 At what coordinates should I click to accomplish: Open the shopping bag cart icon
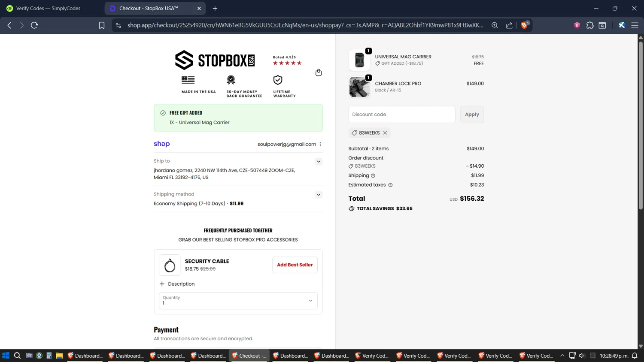click(319, 72)
